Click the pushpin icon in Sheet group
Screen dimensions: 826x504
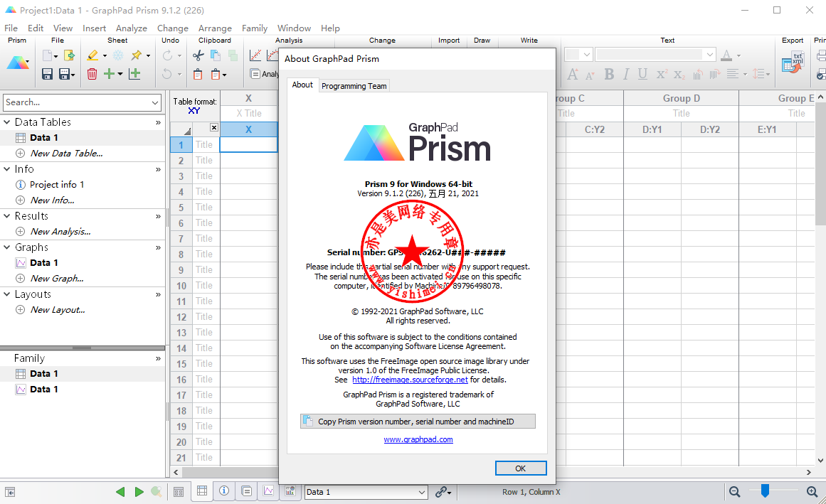(x=137, y=55)
